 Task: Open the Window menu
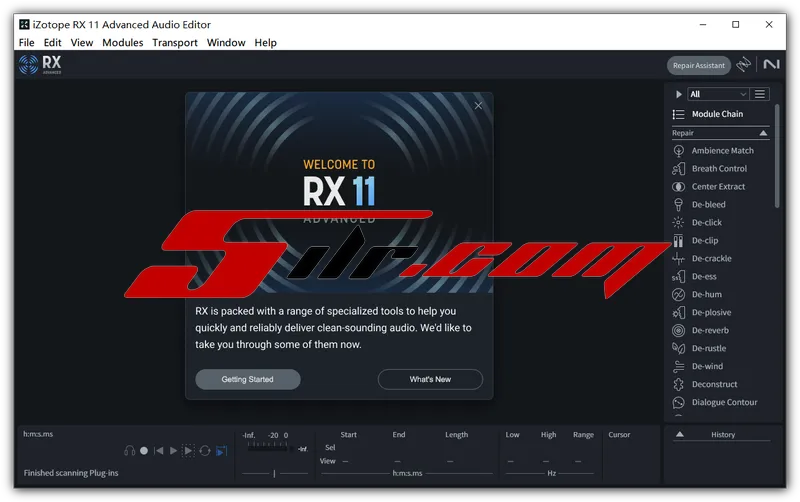pos(226,43)
